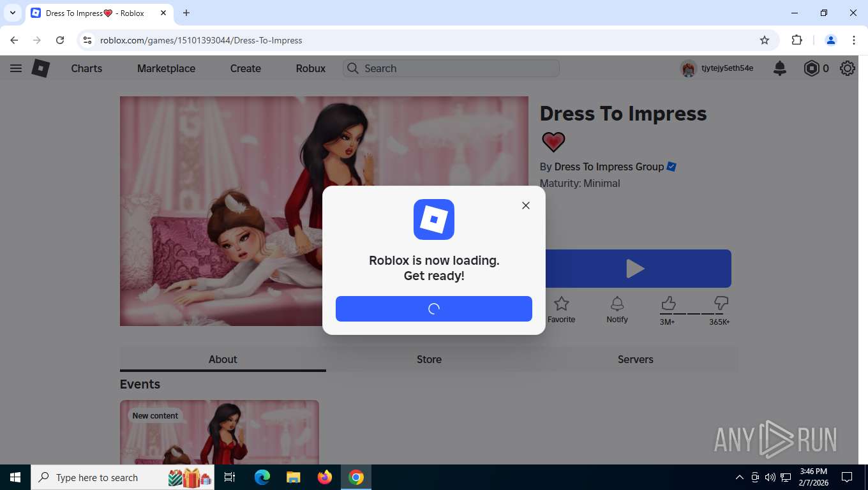Click the Events heading
This screenshot has height=490, width=868.
140,384
